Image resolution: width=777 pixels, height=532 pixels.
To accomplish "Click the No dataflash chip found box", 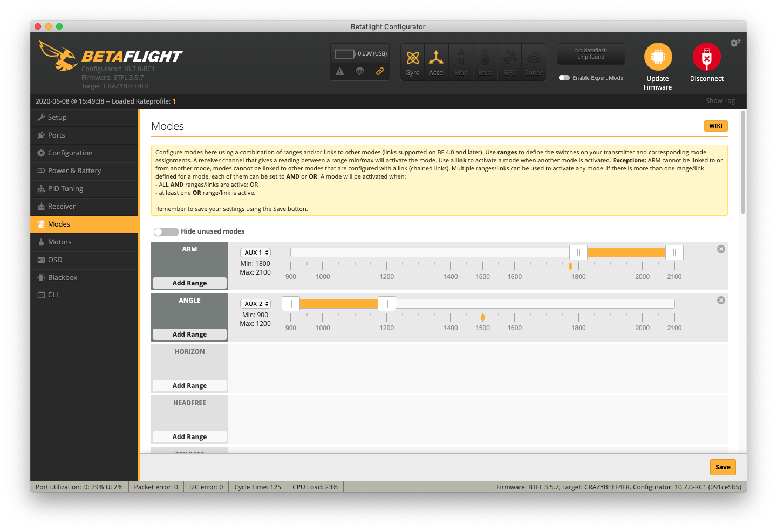I will click(591, 53).
